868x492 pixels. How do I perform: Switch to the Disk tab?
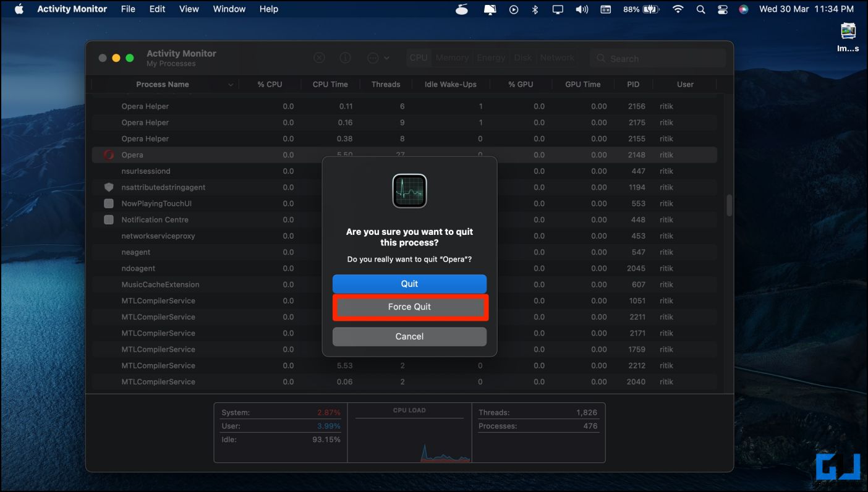point(523,57)
